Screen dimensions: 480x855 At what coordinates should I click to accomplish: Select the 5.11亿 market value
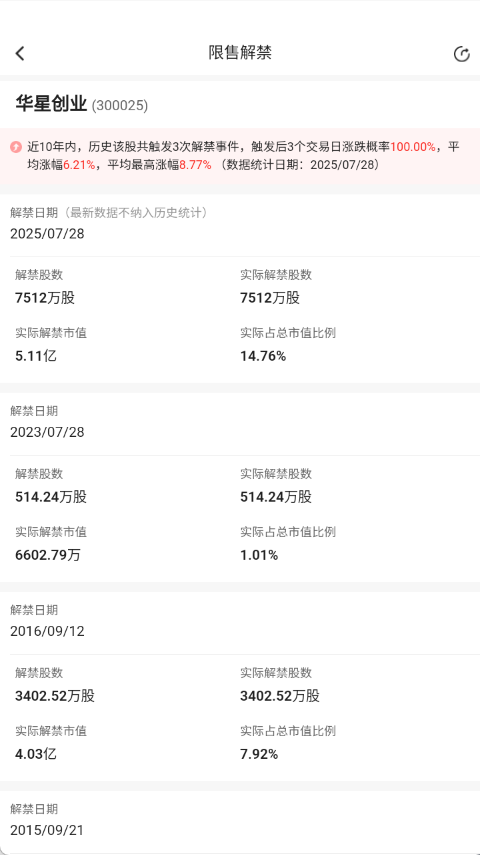pyautogui.click(x=36, y=356)
